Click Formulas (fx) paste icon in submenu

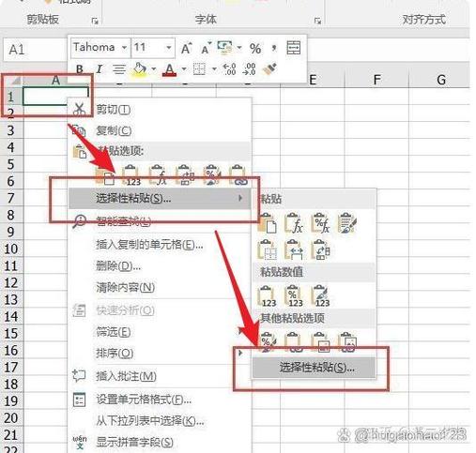pos(294,223)
